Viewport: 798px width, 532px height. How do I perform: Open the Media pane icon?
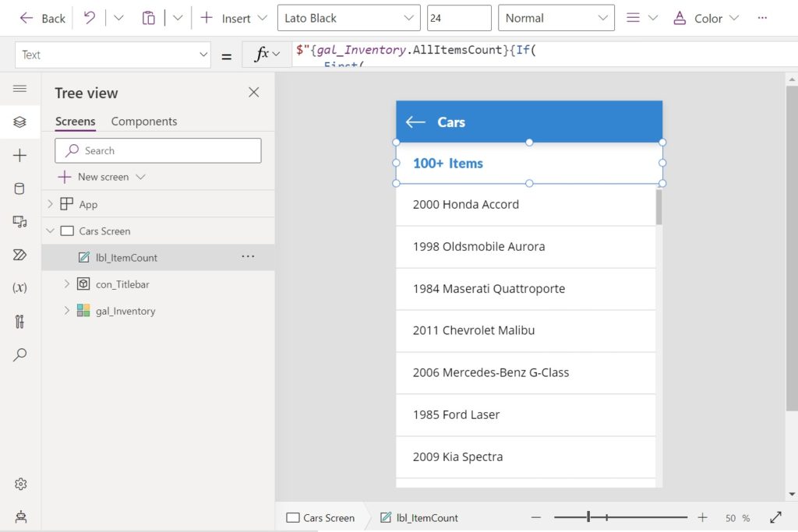coord(19,222)
